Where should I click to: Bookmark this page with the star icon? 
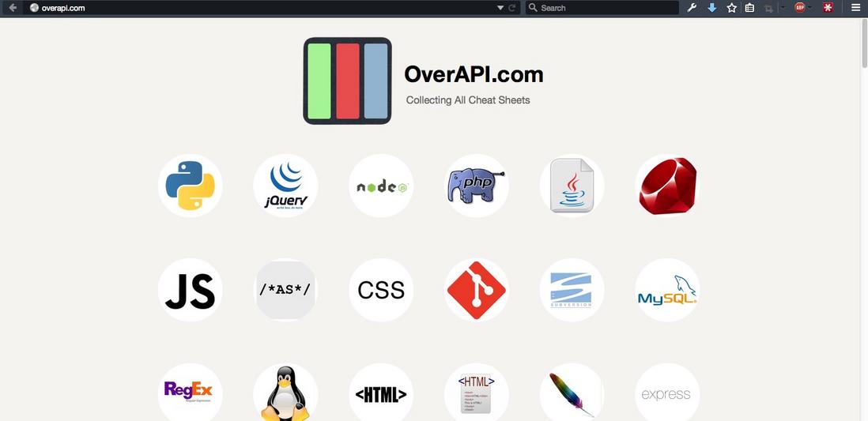pyautogui.click(x=732, y=8)
